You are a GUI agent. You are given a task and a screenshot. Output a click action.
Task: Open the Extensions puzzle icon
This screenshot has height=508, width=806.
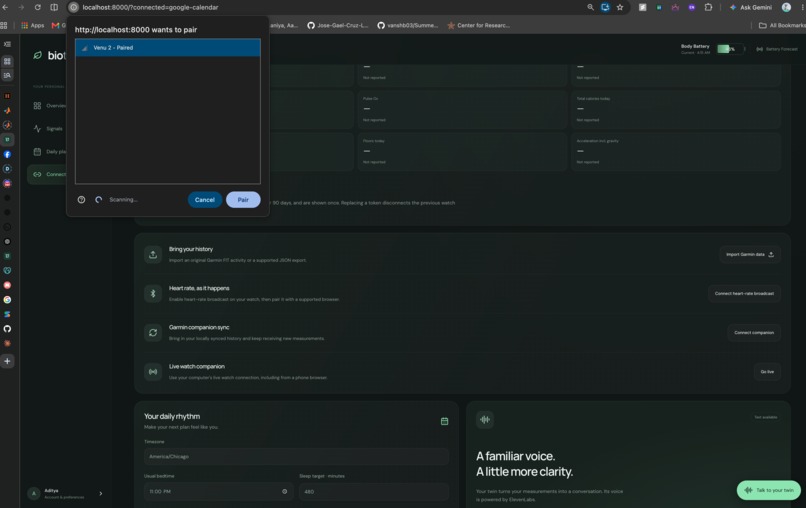pos(708,7)
